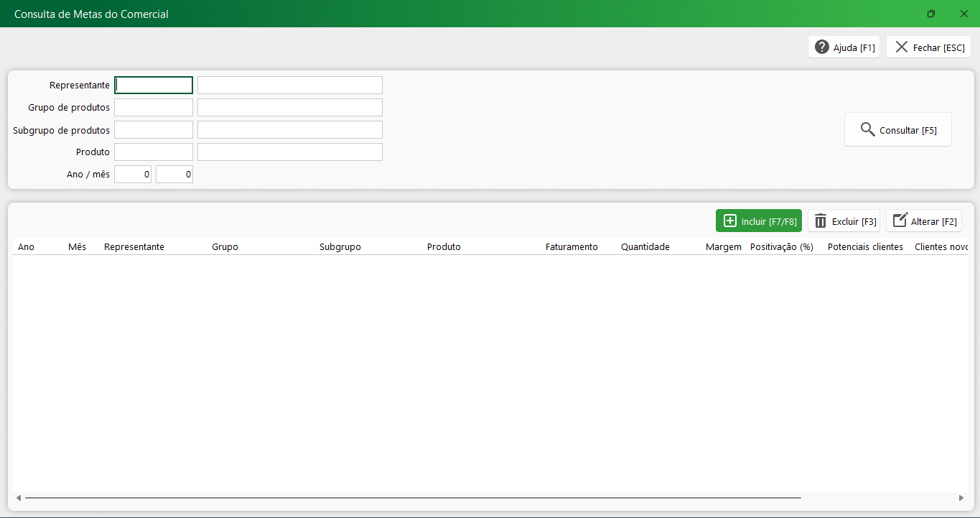Image resolution: width=980 pixels, height=518 pixels.
Task: Click the Alterar pencil edit icon
Action: pyautogui.click(x=900, y=221)
